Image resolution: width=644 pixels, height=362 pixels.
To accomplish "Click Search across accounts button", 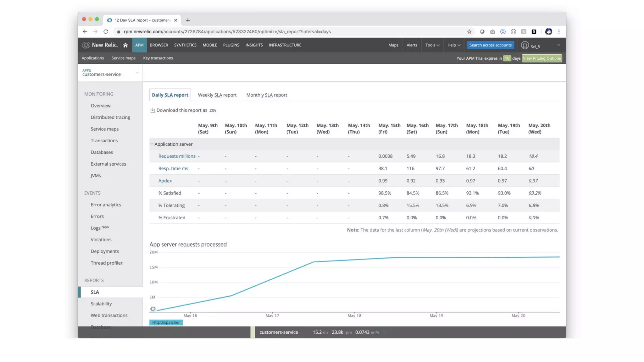I will (x=490, y=45).
